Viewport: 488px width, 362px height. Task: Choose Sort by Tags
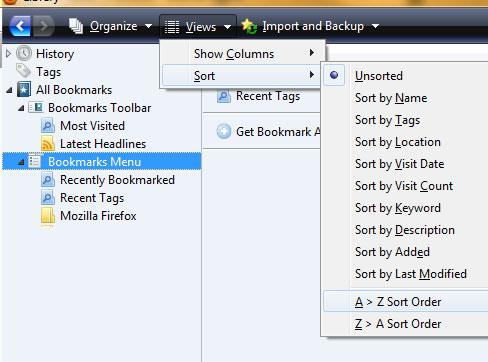pyautogui.click(x=387, y=120)
